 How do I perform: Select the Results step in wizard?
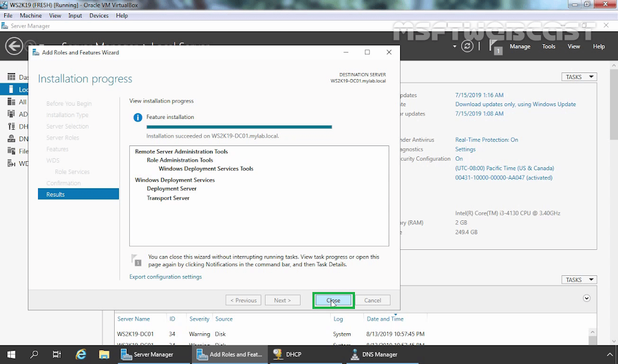[x=78, y=194]
